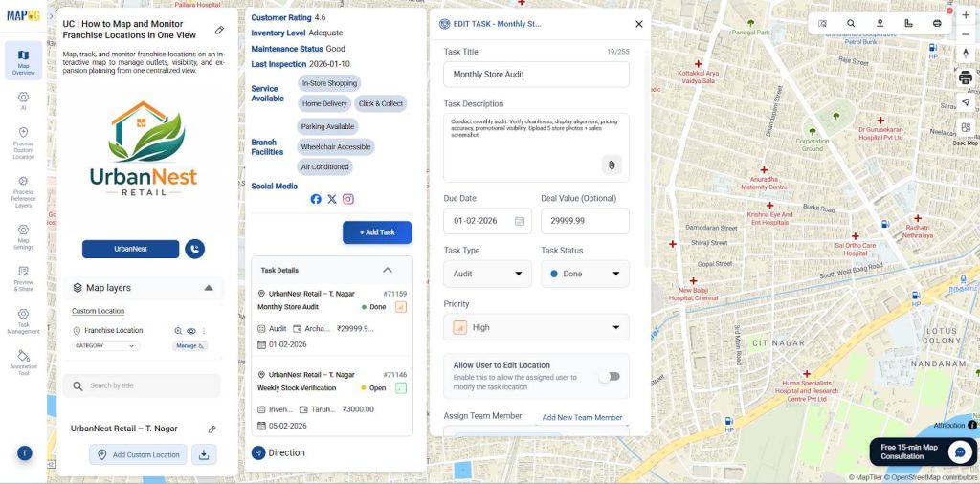This screenshot has height=484, width=980.
Task: Open Task Management in the sidebar
Action: 23,321
